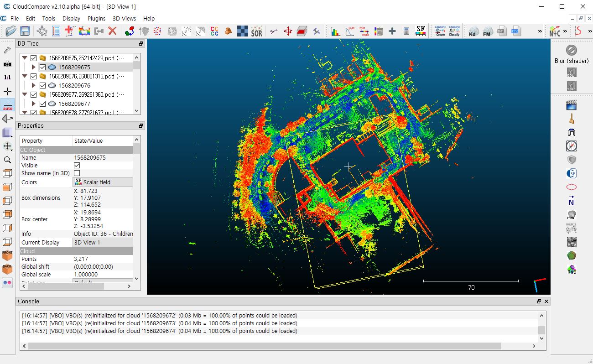Run the SOR filter tool
Screen dimensions: 593x364
(257, 31)
